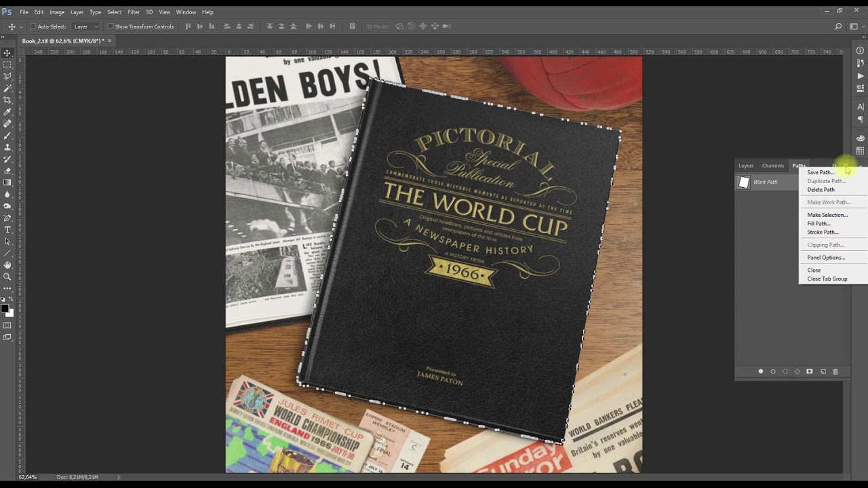Click Auto-Align Layers button in options bar
868x488 pixels.
[352, 26]
